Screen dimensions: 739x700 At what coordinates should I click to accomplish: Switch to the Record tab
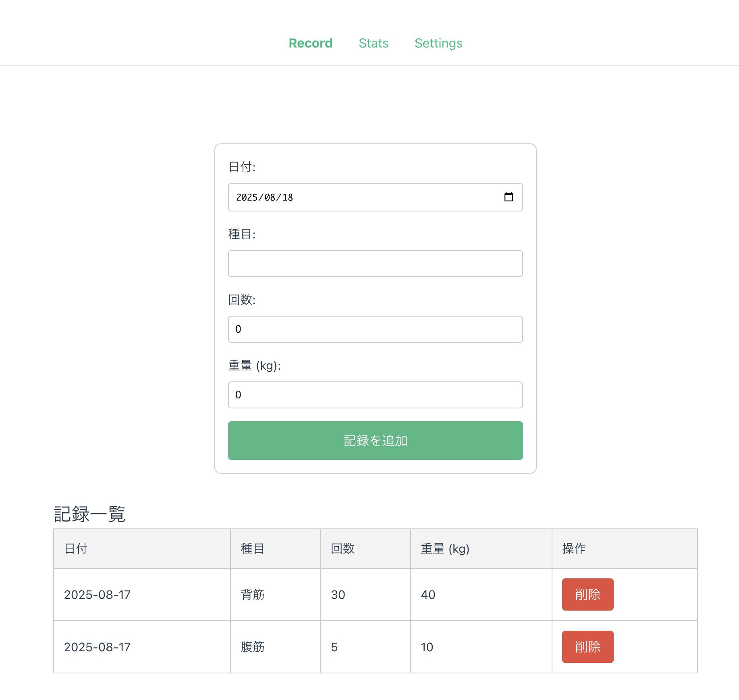[310, 43]
